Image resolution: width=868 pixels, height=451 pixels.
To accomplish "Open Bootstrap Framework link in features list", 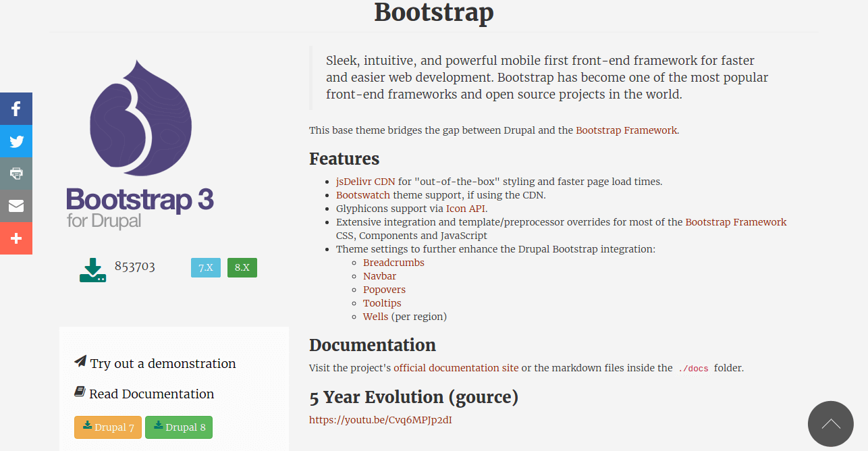I will tap(736, 222).
